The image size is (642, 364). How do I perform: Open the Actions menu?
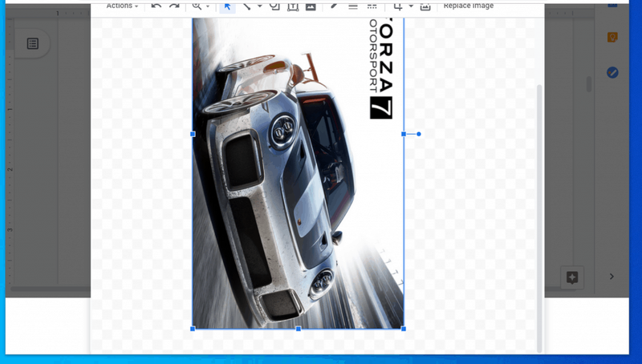pos(122,6)
